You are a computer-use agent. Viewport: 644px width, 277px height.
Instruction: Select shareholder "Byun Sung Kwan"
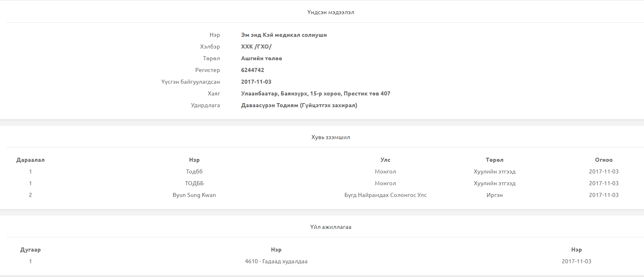click(x=194, y=195)
